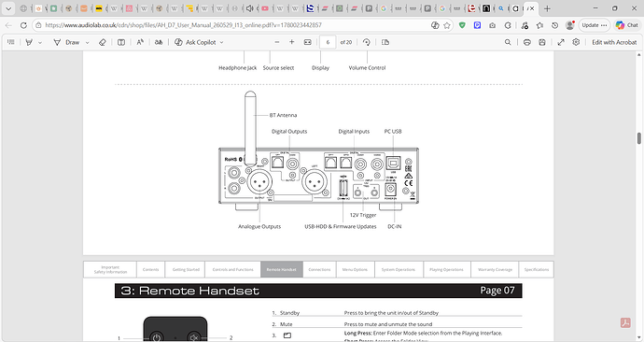Go back to the previous page
This screenshot has width=644, height=342.
coord(8,25)
